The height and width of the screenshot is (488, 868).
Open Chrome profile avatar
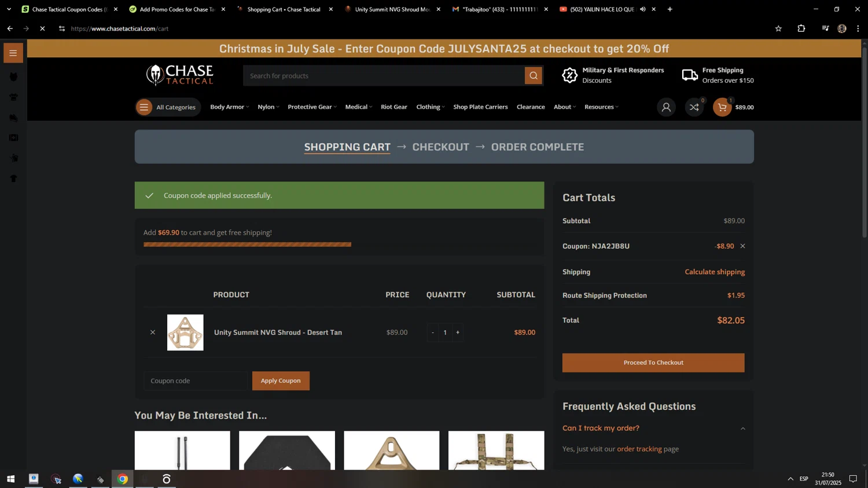pyautogui.click(x=842, y=28)
